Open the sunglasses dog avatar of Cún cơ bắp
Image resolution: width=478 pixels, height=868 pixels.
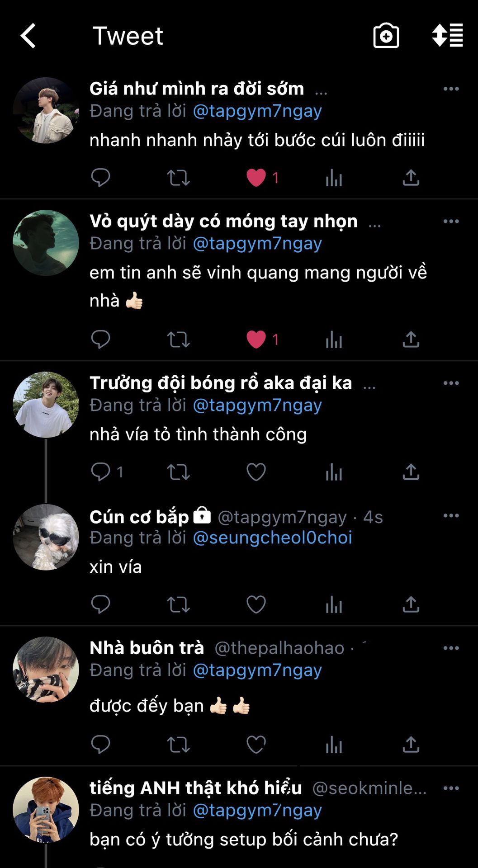(46, 537)
